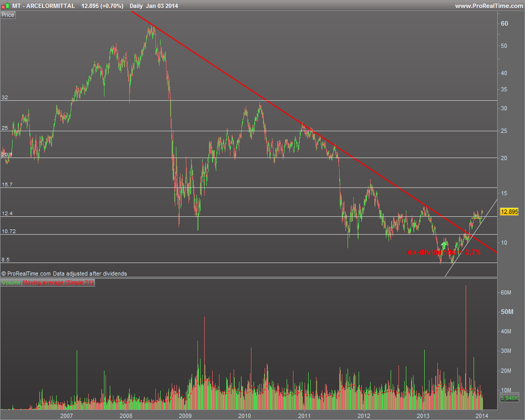Click the 30M value on volume scale

point(506,351)
